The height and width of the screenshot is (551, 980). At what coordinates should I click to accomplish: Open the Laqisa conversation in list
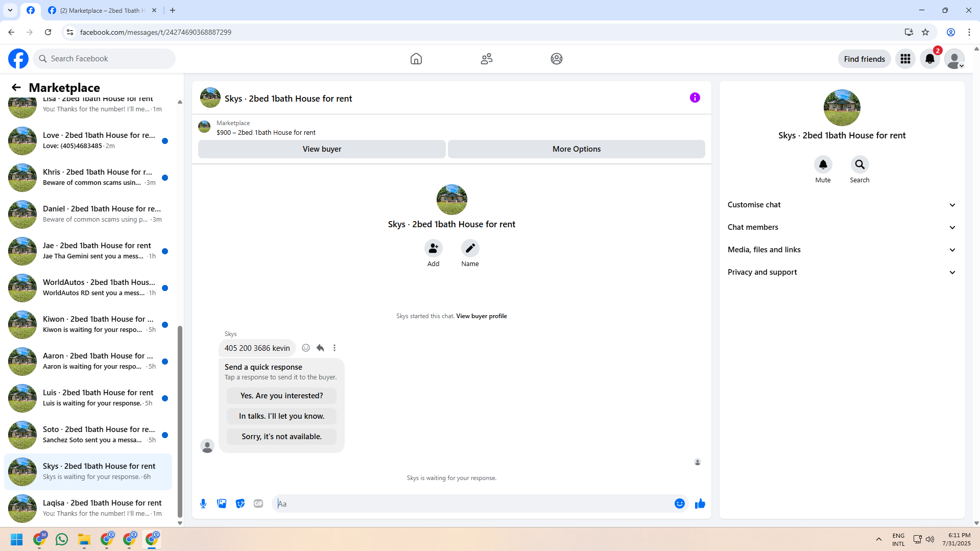coord(88,508)
